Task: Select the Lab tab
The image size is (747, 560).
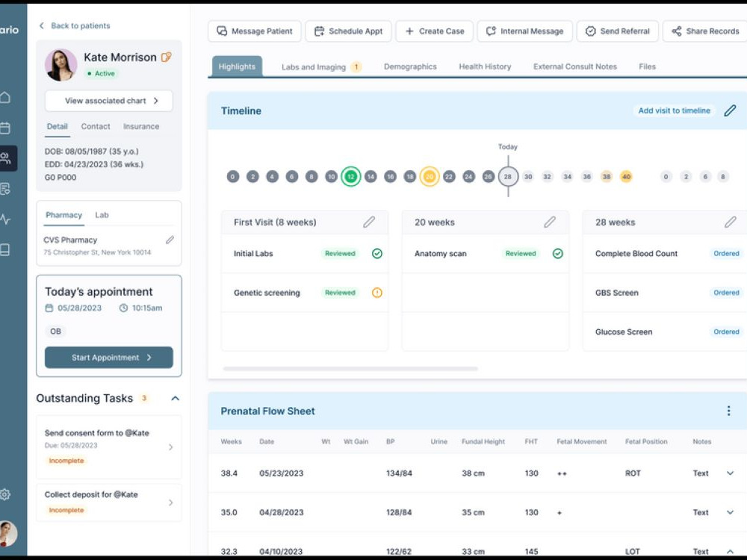Action: 102,215
